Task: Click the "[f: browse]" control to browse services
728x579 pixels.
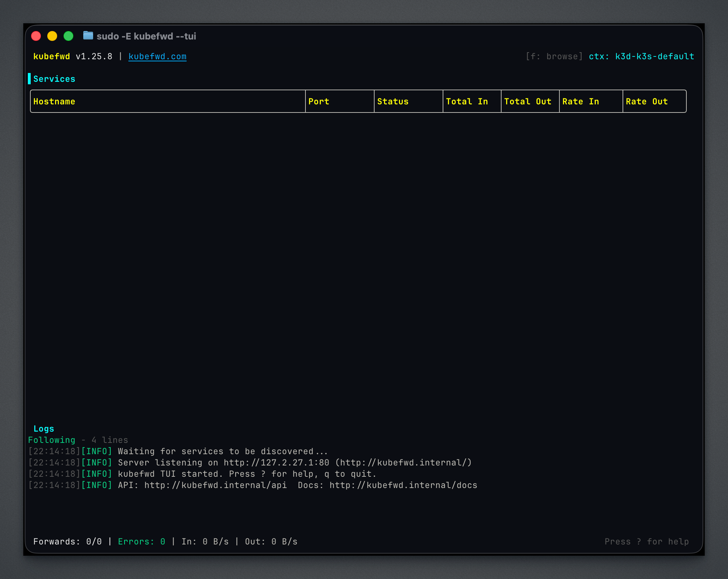Action: [x=554, y=56]
